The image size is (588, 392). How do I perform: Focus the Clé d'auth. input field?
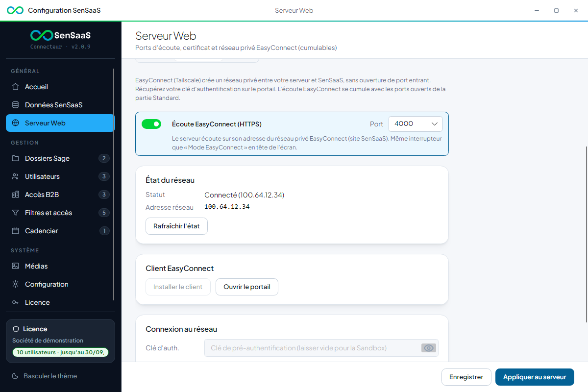tap(321, 348)
